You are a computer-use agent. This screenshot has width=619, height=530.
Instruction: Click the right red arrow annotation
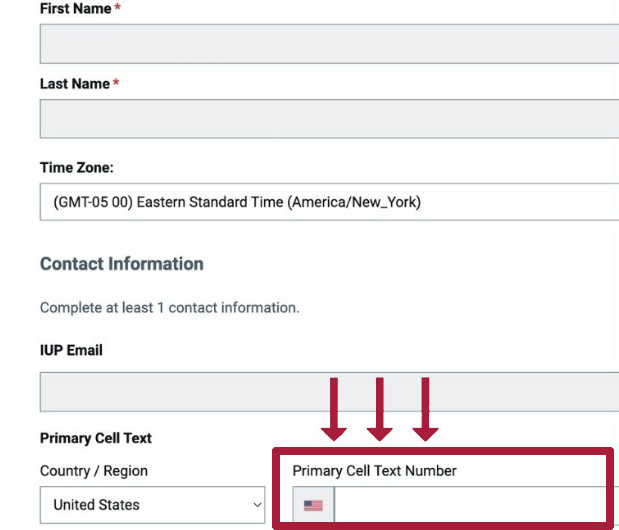[x=425, y=409]
